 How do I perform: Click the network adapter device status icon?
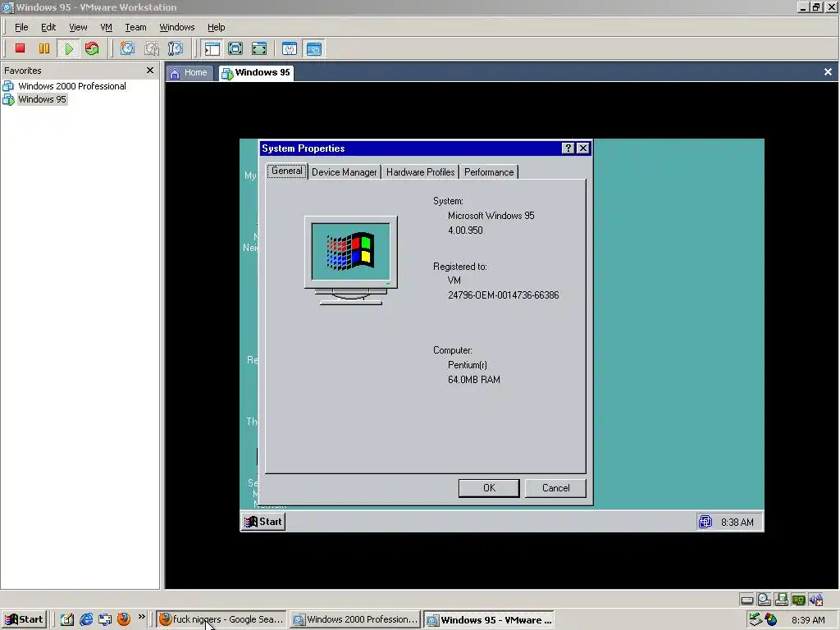[x=798, y=600]
